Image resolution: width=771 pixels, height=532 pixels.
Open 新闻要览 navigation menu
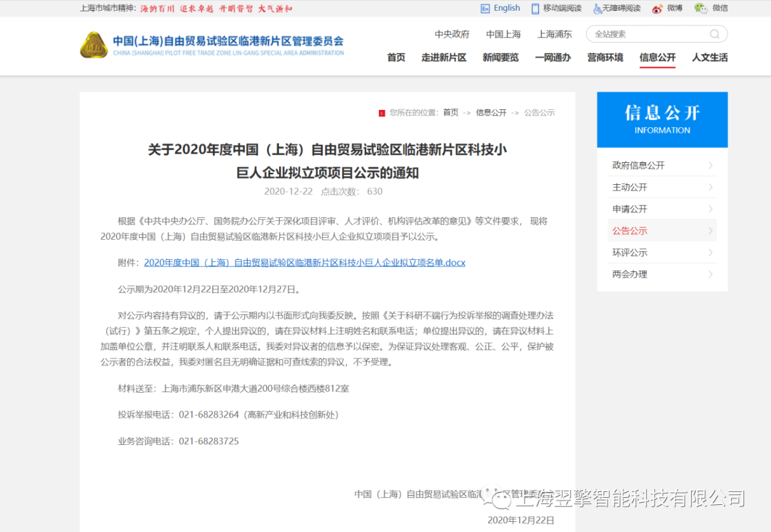pyautogui.click(x=500, y=58)
